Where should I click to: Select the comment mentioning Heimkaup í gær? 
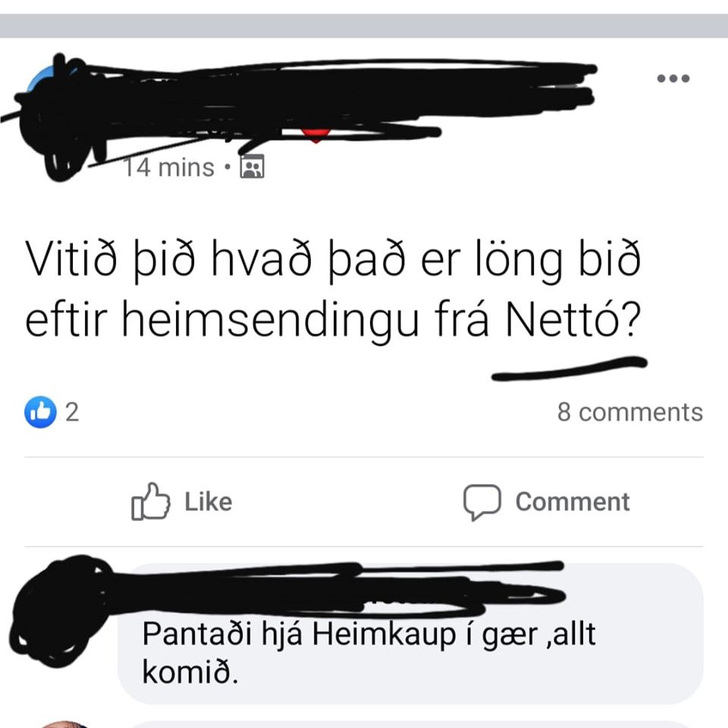(410, 633)
